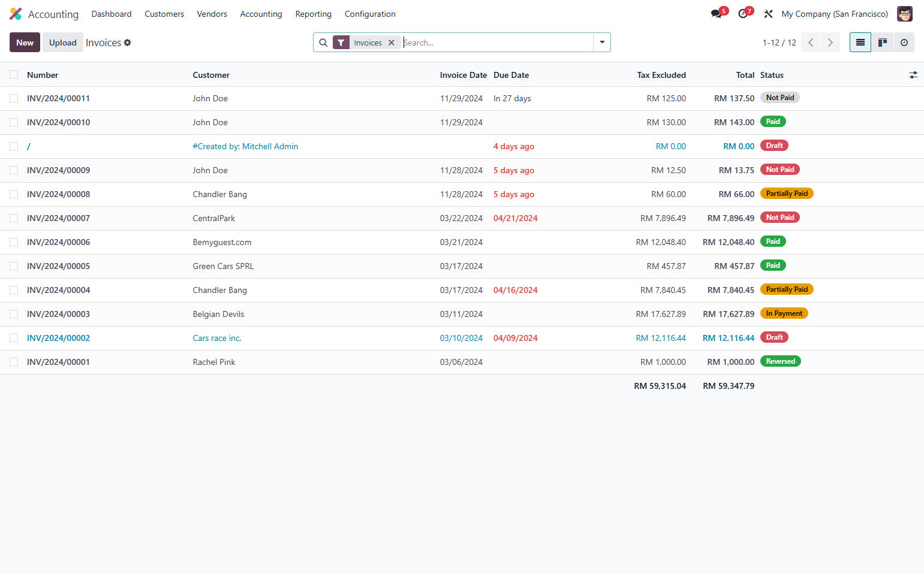Sort by the Total column header
The height and width of the screenshot is (574, 924).
745,75
